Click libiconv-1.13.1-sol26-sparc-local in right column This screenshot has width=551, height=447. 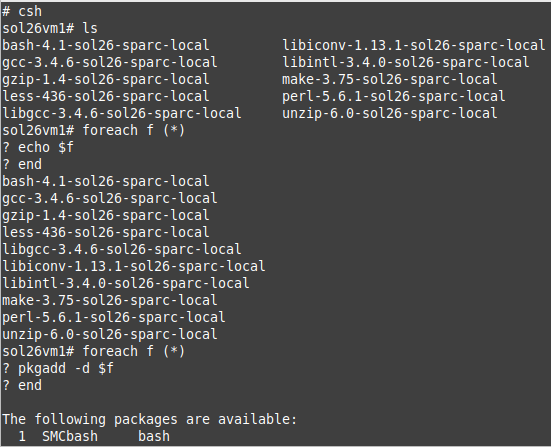pos(414,45)
